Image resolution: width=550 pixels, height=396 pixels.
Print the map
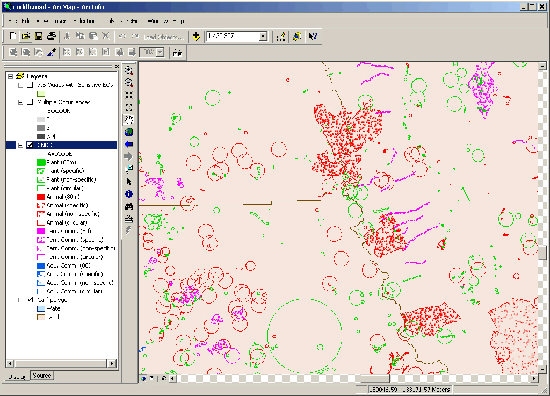(x=51, y=36)
